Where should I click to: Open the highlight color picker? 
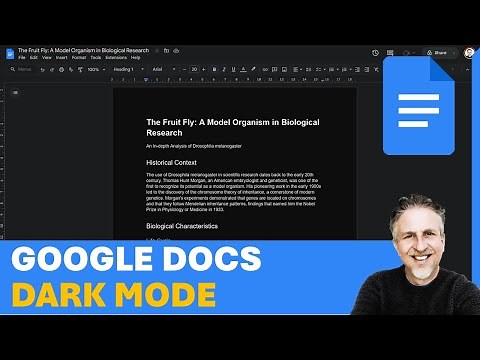click(253, 69)
